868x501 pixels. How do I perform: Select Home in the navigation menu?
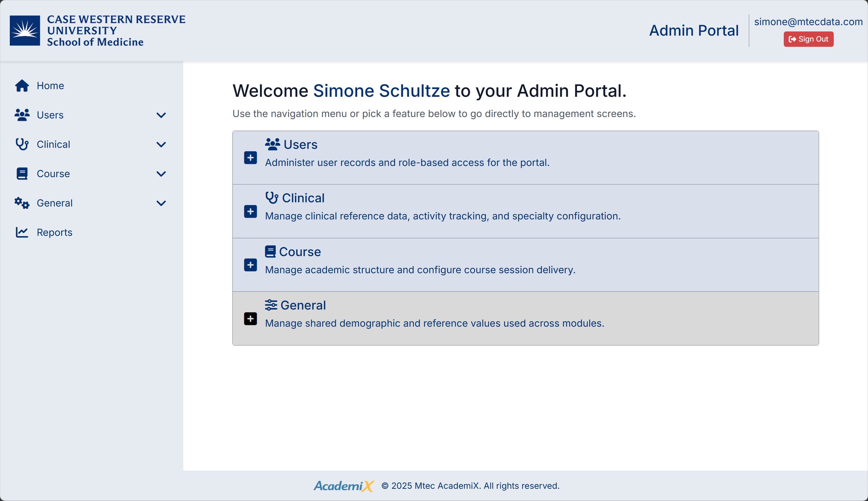tap(50, 86)
